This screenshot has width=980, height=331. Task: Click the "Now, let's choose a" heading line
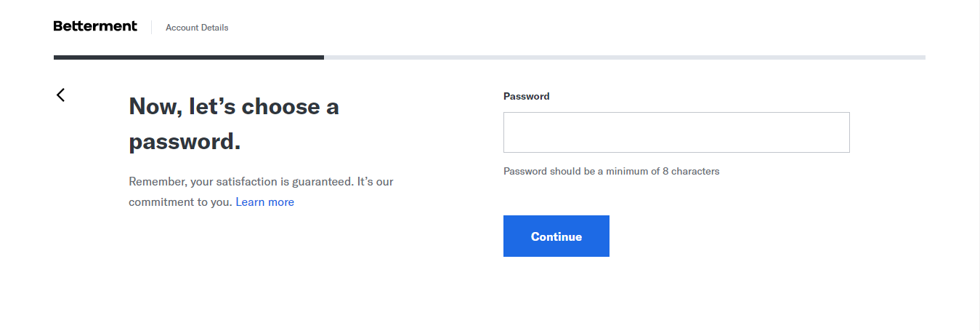pos(234,107)
